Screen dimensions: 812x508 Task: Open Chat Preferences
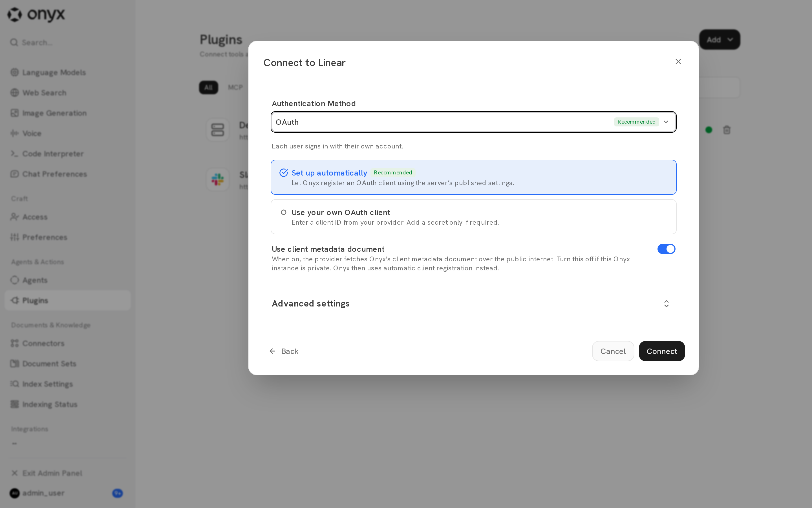(67, 174)
